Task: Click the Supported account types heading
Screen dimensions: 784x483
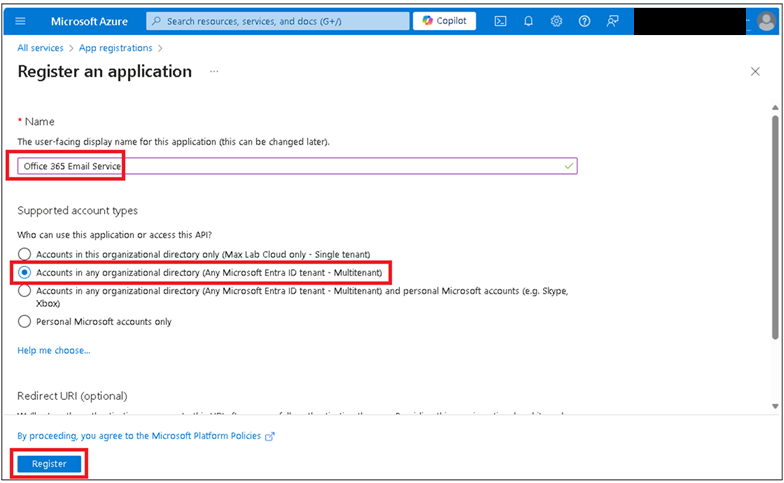Action: coord(78,210)
